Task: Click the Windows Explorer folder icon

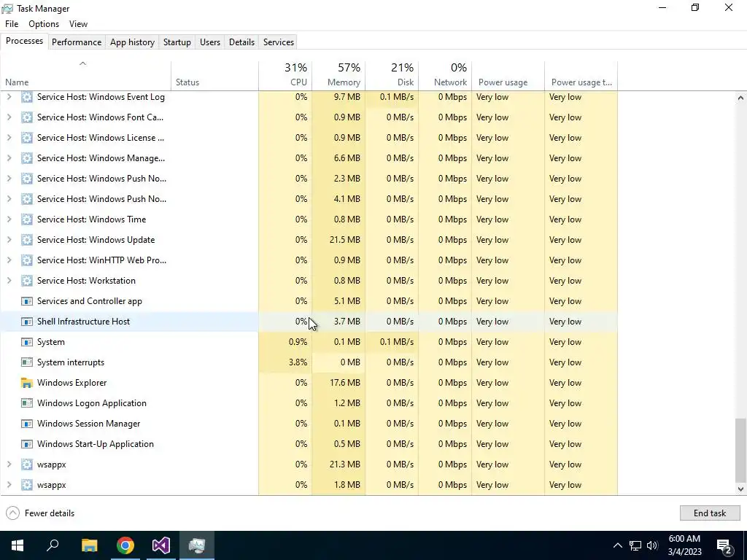Action: click(27, 383)
